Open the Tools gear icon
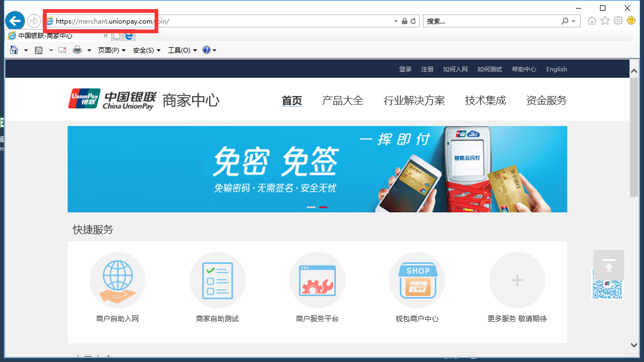The height and width of the screenshot is (362, 644). click(x=618, y=21)
